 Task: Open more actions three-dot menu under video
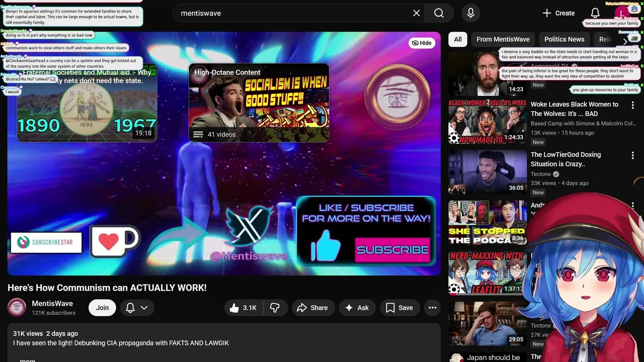432,308
